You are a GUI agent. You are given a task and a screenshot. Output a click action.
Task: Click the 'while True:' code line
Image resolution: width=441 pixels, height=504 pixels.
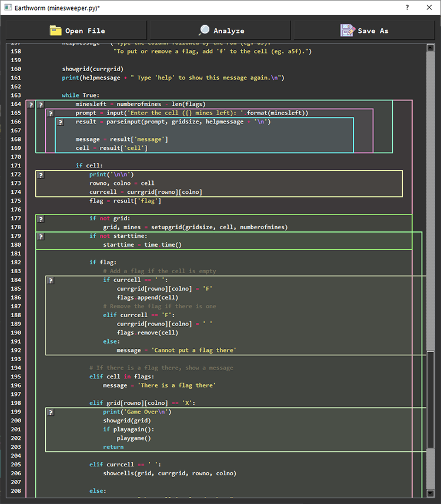81,95
